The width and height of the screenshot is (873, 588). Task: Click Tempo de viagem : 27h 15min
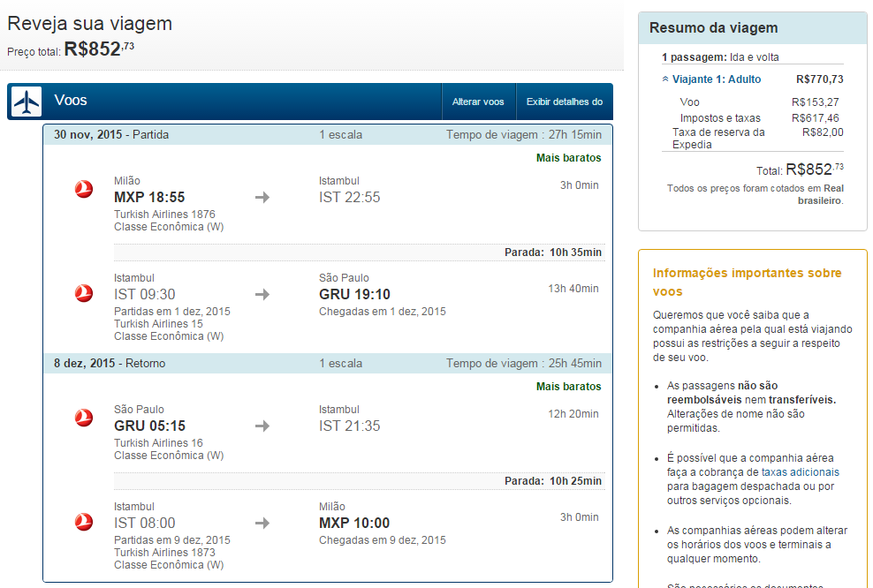point(523,134)
